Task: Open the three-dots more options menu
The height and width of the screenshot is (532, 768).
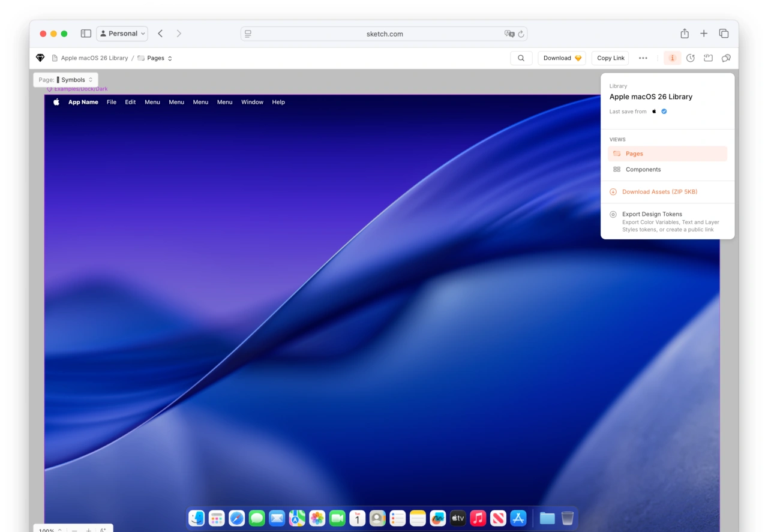Action: point(643,58)
